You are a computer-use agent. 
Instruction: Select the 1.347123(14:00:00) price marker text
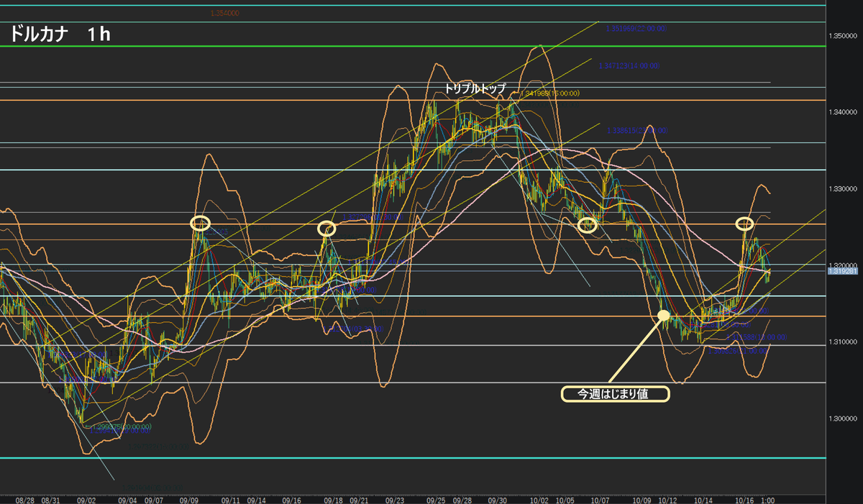(629, 65)
